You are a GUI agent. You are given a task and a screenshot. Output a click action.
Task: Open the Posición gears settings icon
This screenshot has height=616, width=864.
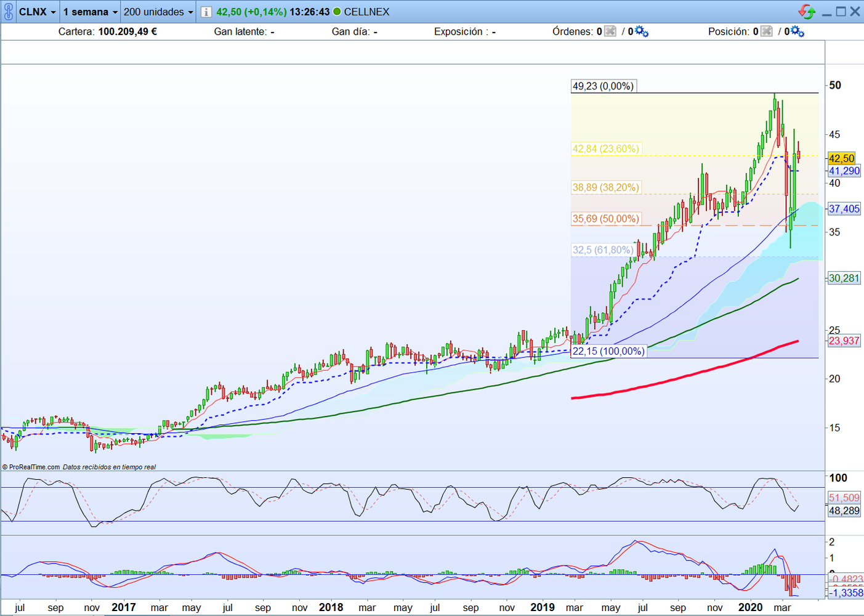coord(797,31)
